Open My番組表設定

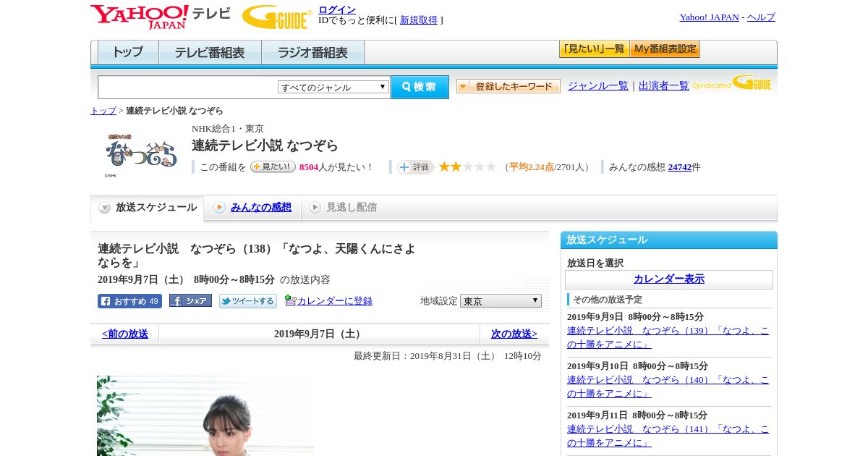pyautogui.click(x=665, y=49)
